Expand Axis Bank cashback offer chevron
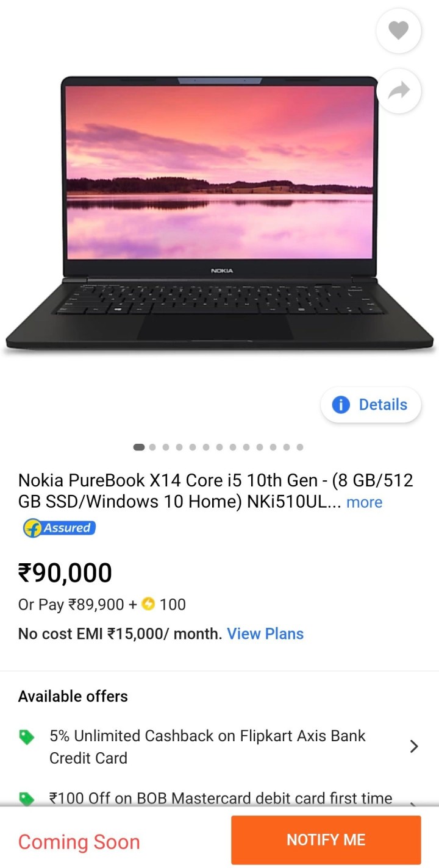Viewport: 439px width, 868px height. click(x=414, y=746)
